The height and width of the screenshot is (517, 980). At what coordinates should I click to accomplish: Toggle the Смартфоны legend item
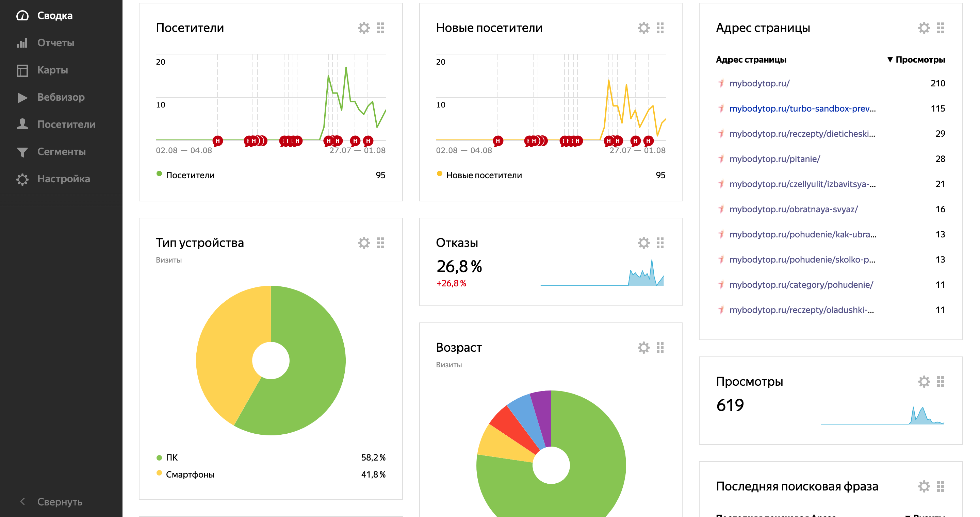click(190, 474)
